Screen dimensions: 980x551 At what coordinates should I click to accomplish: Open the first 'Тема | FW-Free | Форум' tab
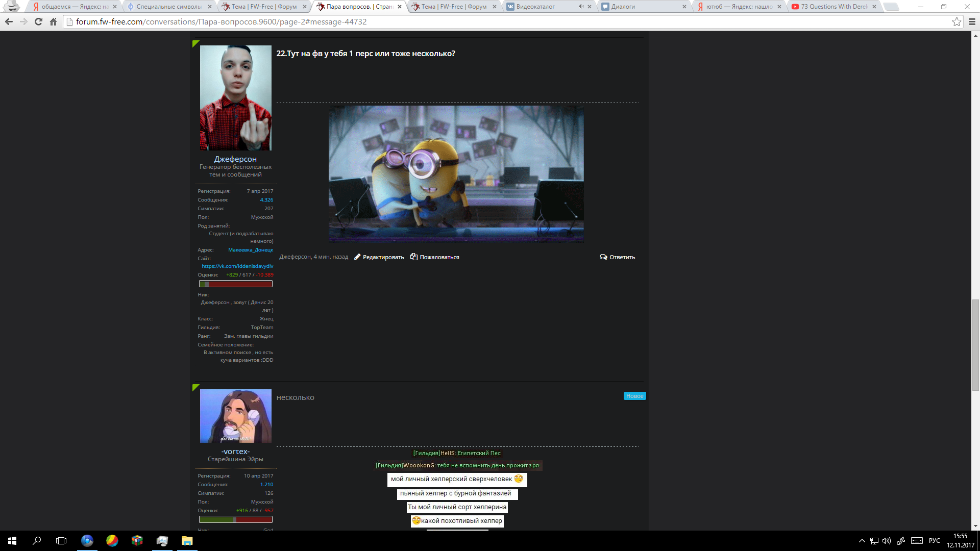click(x=264, y=7)
